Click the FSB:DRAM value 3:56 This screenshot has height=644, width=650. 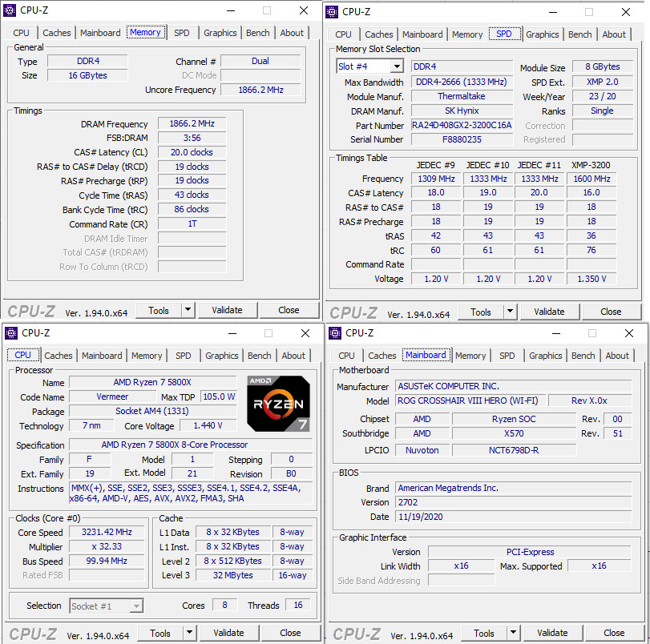(x=192, y=138)
